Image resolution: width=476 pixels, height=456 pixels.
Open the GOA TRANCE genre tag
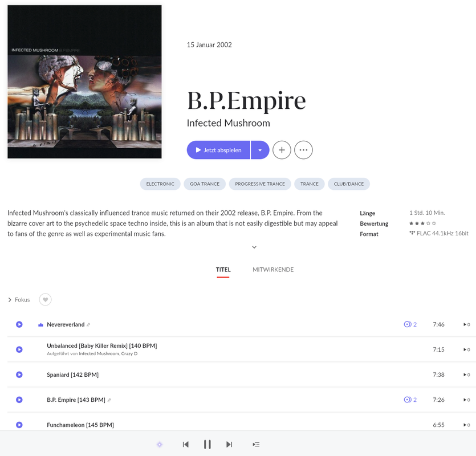(x=205, y=184)
